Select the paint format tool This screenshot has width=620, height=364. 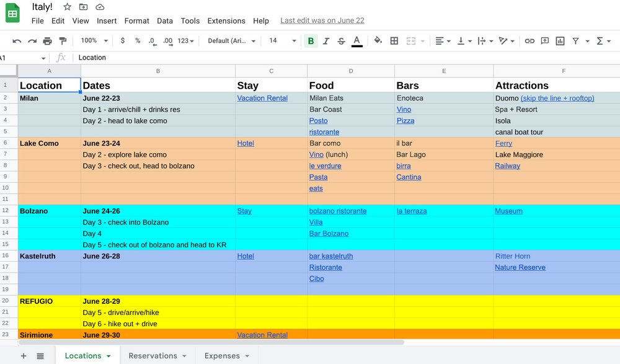tap(63, 40)
